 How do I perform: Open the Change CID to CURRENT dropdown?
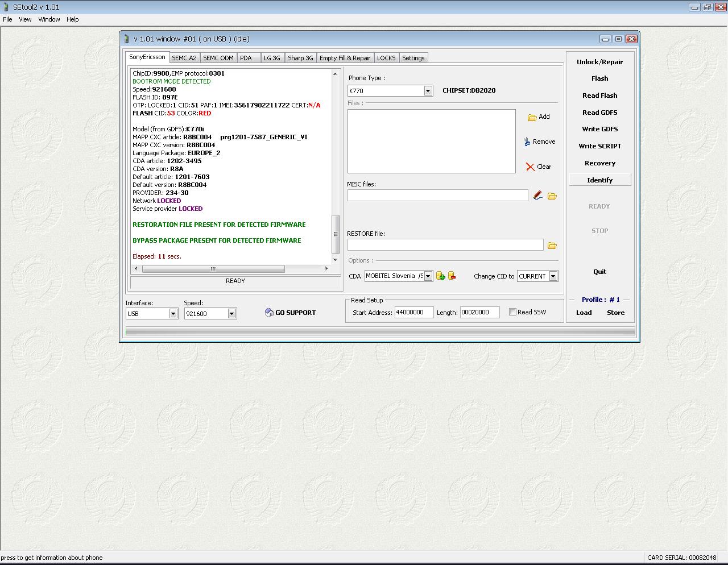(x=553, y=276)
